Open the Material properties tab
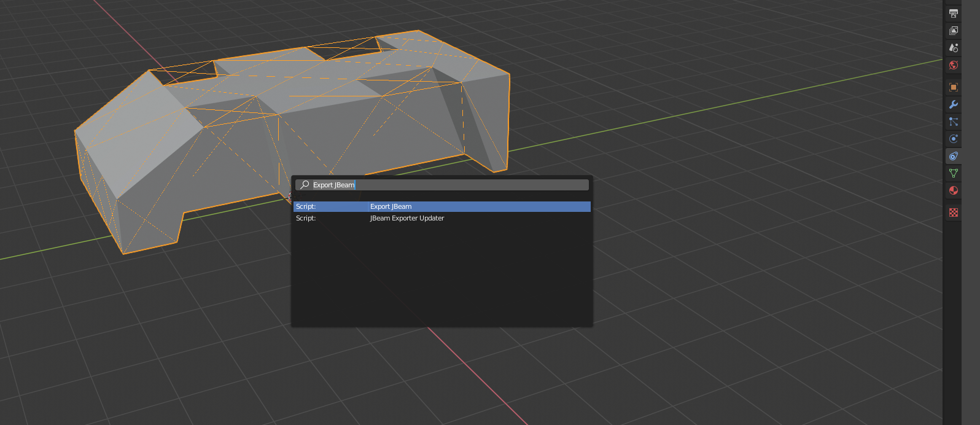The width and height of the screenshot is (980, 425). point(954,190)
